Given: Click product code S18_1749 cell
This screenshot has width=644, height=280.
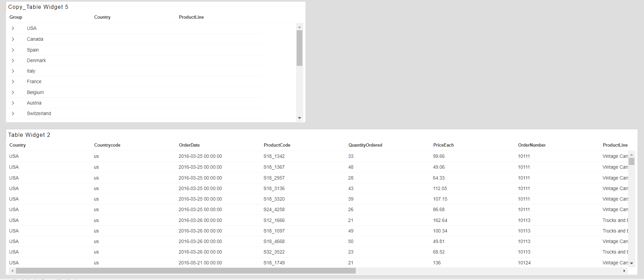Looking at the screenshot, I should pyautogui.click(x=274, y=263).
